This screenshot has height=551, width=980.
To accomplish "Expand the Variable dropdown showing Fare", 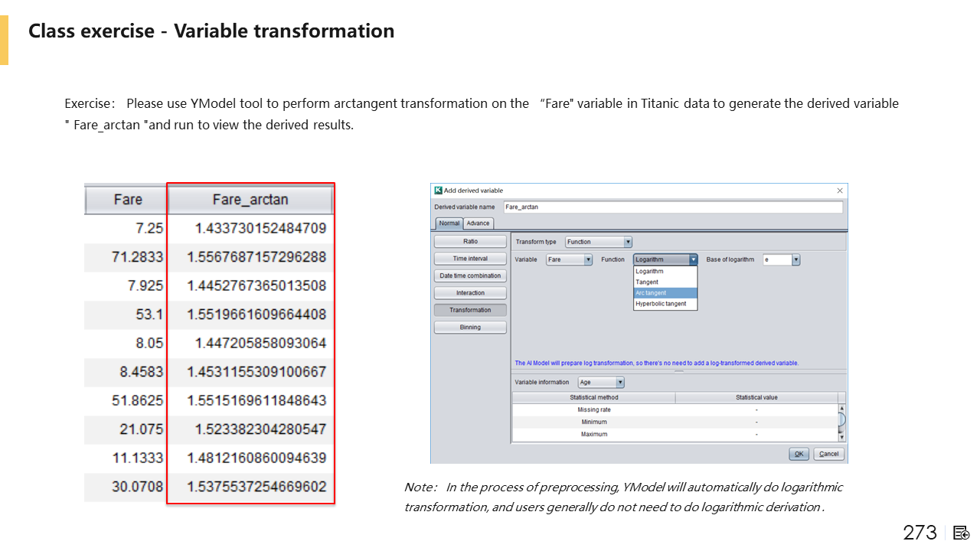I will click(x=588, y=260).
